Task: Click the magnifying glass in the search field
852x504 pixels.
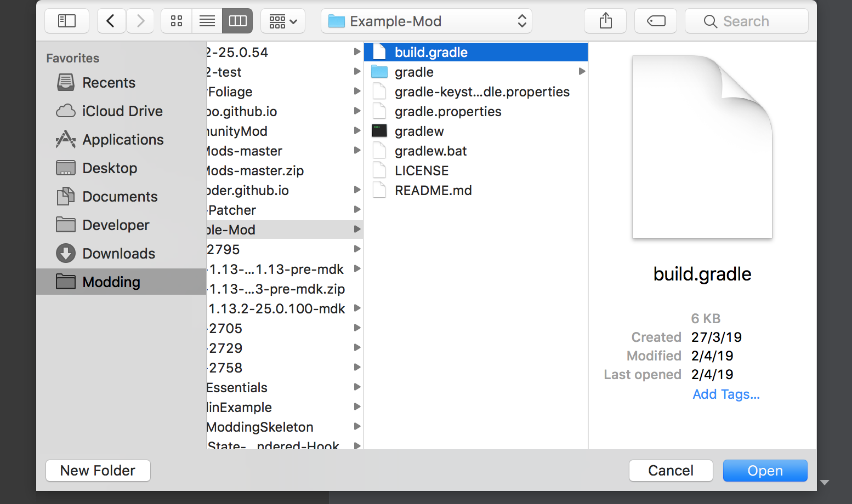Action: [x=710, y=21]
